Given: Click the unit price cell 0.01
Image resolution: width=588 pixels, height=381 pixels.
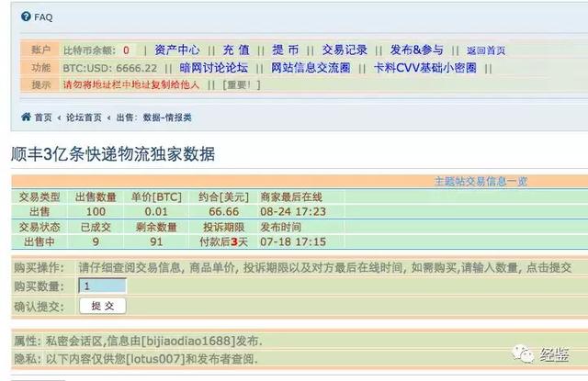Looking at the screenshot, I should [156, 211].
